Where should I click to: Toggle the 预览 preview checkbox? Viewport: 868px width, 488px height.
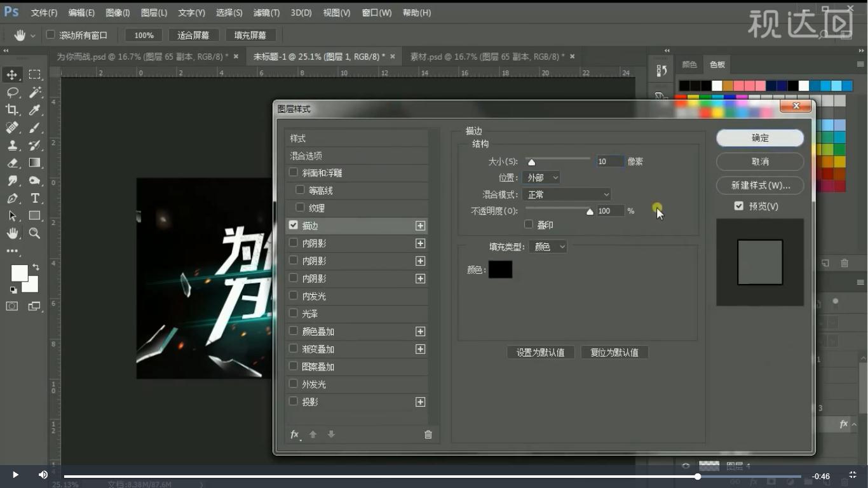pos(738,205)
